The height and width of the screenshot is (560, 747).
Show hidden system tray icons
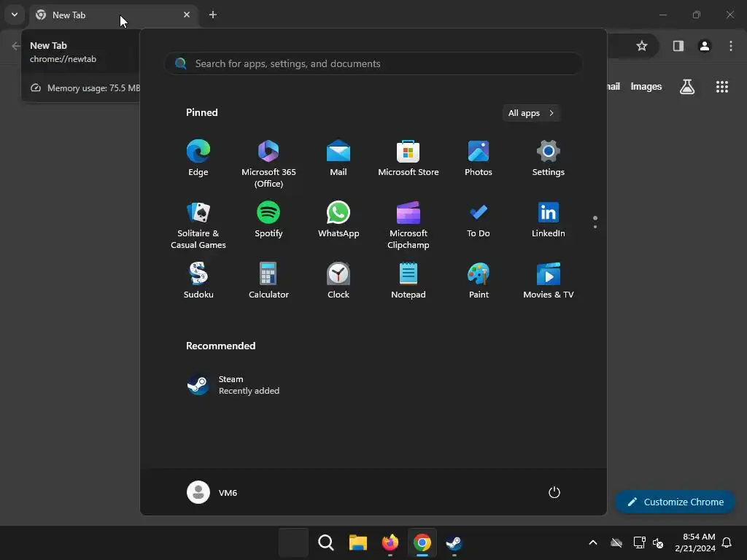pos(593,542)
